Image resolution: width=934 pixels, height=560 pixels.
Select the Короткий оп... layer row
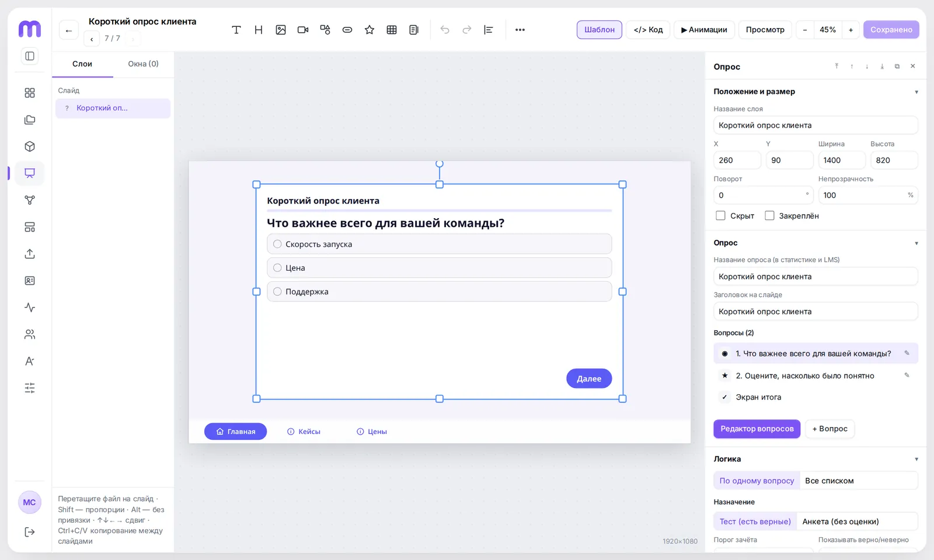click(x=113, y=108)
